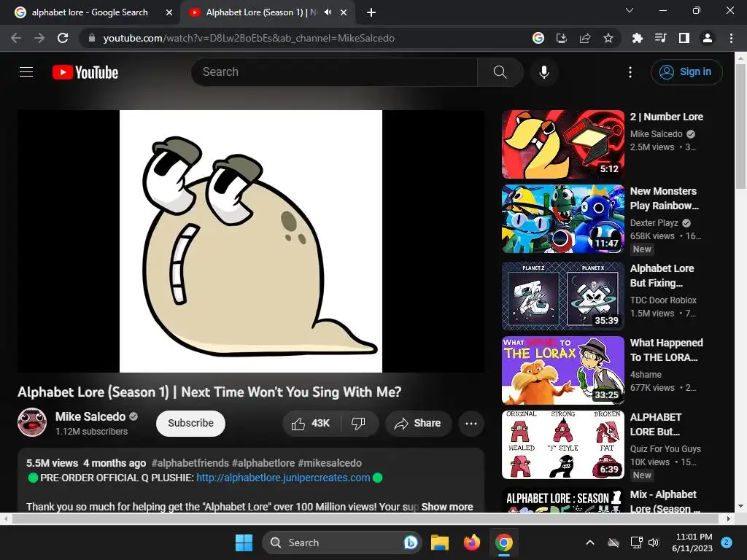The width and height of the screenshot is (747, 560).
Task: Click the #mikesalcedo hashtag
Action: (x=330, y=463)
